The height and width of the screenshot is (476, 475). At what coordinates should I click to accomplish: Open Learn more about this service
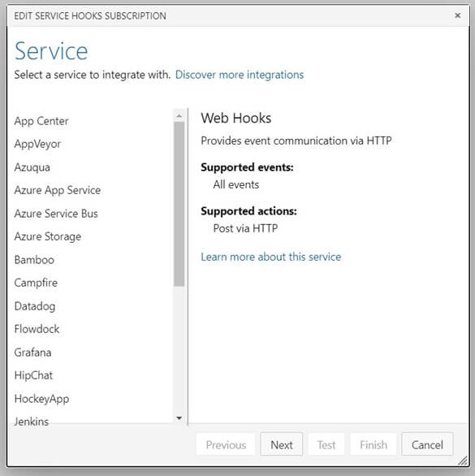click(x=271, y=257)
